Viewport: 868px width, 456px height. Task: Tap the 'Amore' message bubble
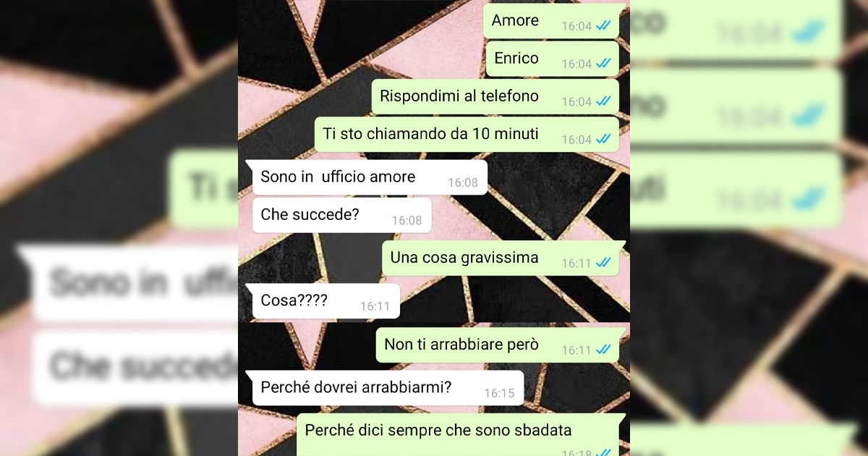551,21
